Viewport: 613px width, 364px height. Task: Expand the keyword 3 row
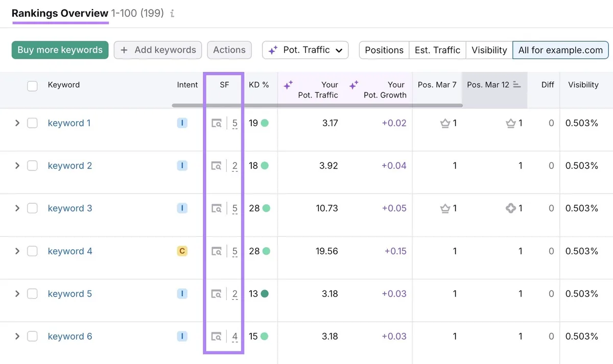(x=17, y=208)
